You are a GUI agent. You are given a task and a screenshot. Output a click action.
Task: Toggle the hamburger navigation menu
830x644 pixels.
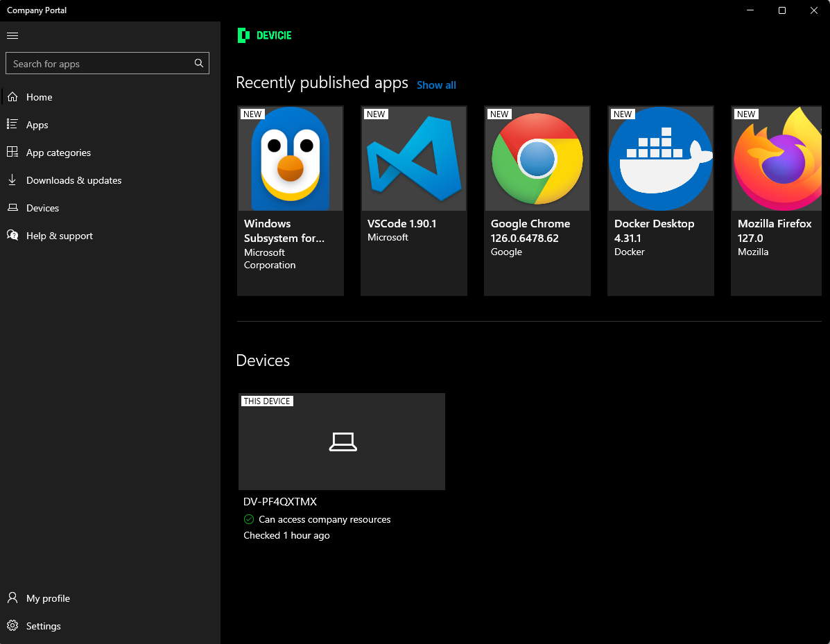click(12, 35)
